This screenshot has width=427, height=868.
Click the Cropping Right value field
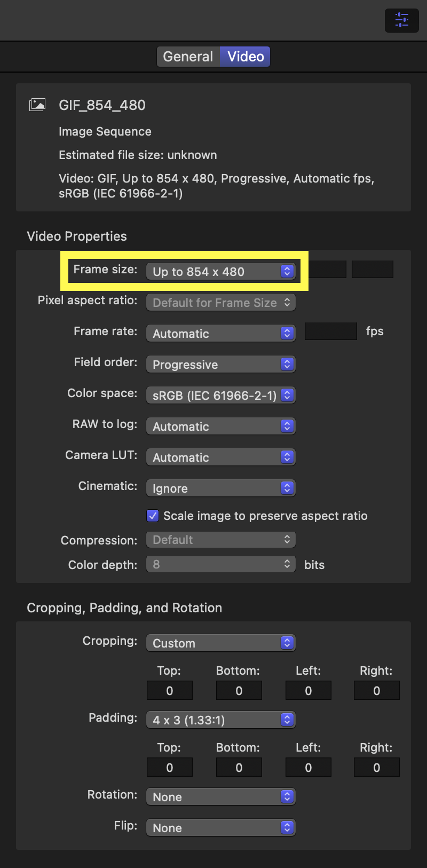[377, 690]
